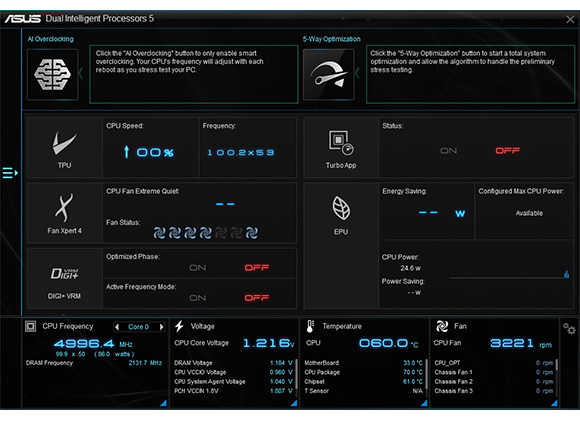Image resolution: width=580 pixels, height=424 pixels.
Task: Expand Fan panel corner triangle
Action: [554, 403]
